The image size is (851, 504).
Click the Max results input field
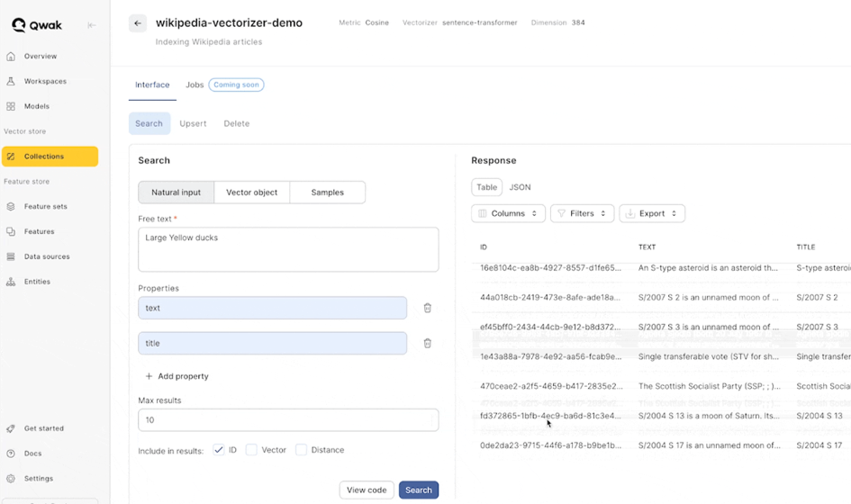tap(288, 419)
